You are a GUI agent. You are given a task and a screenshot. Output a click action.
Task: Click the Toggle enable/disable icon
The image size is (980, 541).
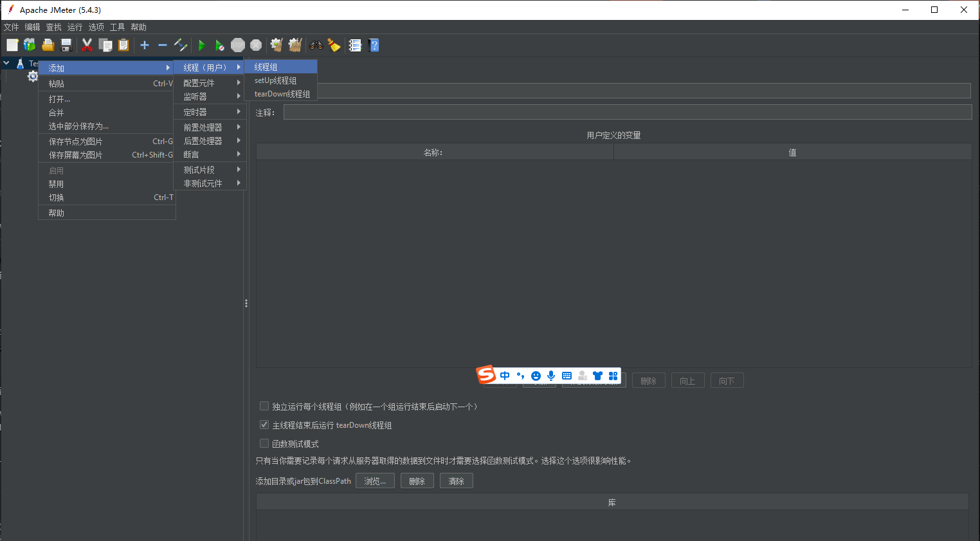tap(181, 45)
